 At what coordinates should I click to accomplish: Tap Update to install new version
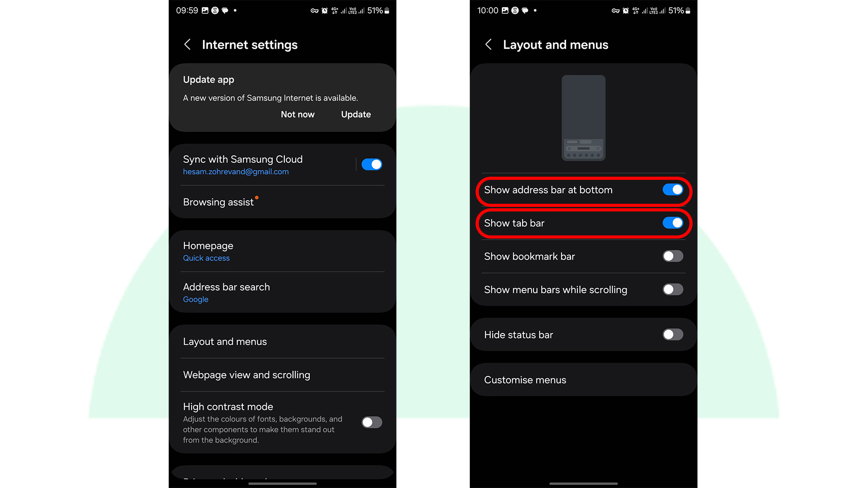(x=356, y=114)
